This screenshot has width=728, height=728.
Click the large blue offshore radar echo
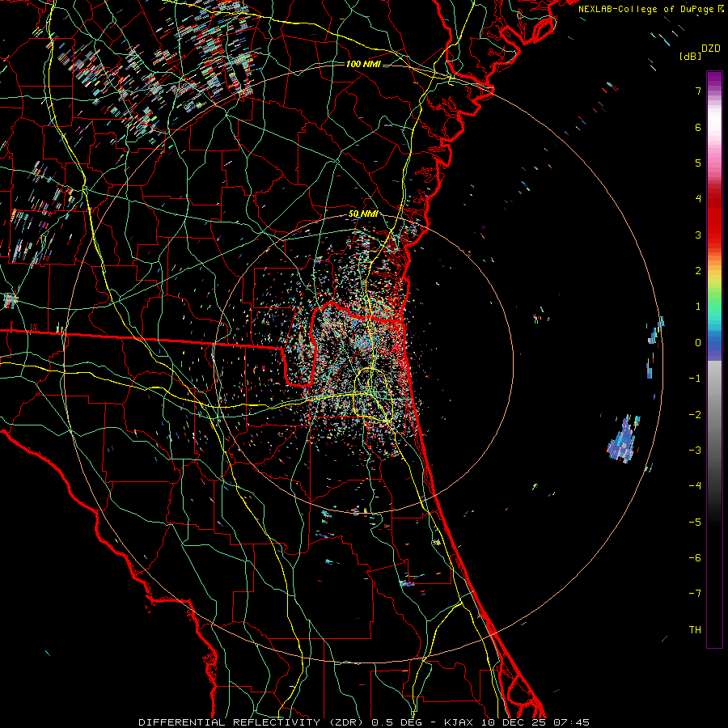[x=623, y=440]
